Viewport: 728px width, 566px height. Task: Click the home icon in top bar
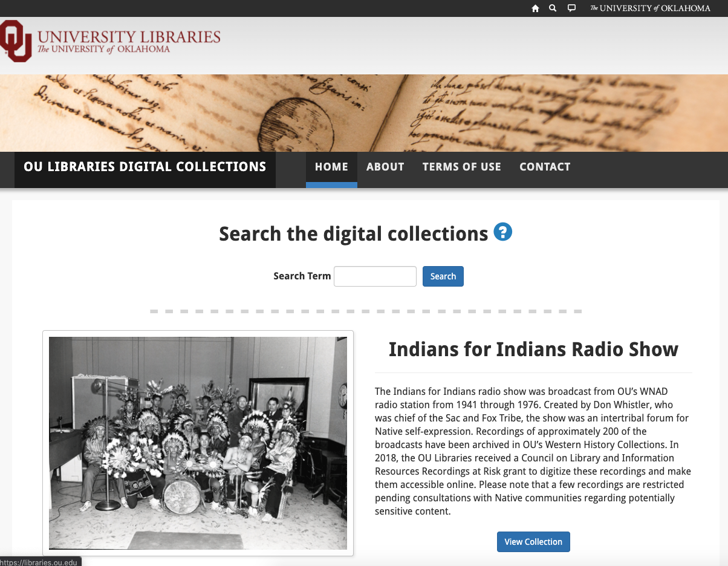tap(535, 8)
